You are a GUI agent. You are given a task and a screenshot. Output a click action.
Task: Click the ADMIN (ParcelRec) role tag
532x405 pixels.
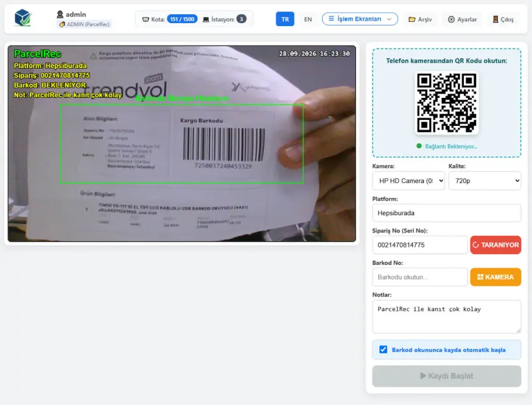pos(84,24)
